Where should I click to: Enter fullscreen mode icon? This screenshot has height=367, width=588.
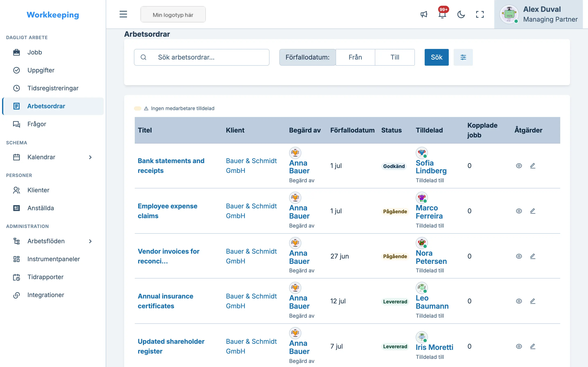coord(480,14)
